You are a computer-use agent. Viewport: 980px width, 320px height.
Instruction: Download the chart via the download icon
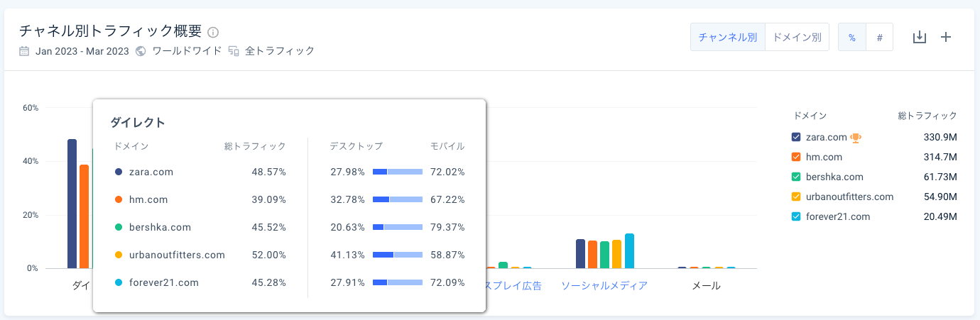[920, 37]
